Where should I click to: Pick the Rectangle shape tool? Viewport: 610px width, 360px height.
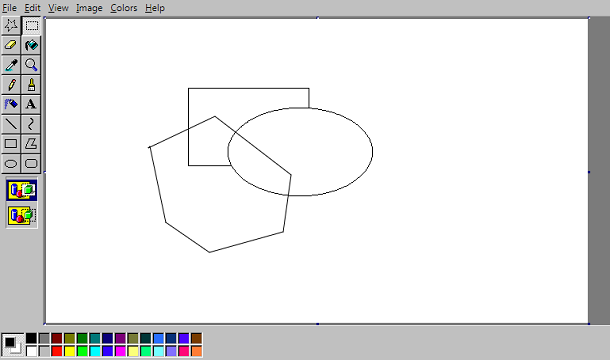(11, 144)
